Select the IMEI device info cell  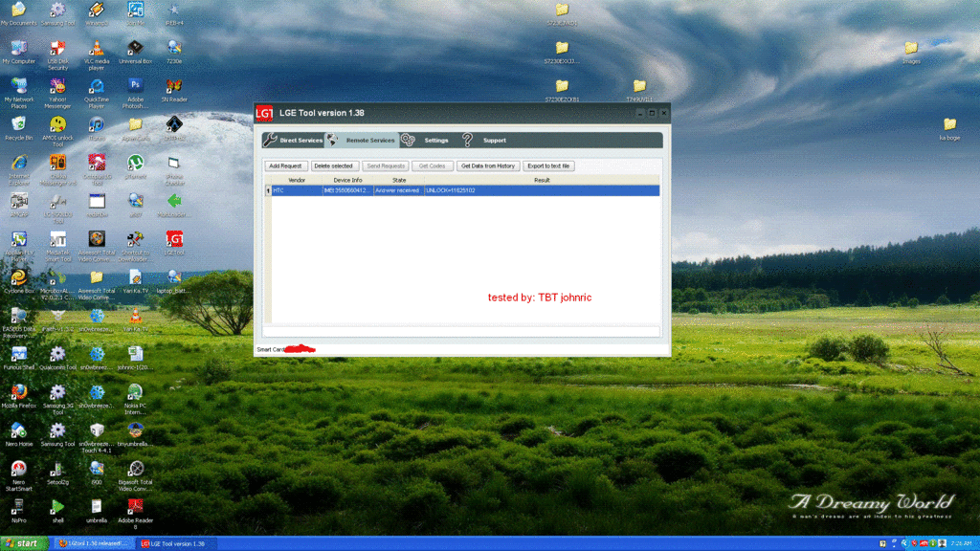[348, 190]
